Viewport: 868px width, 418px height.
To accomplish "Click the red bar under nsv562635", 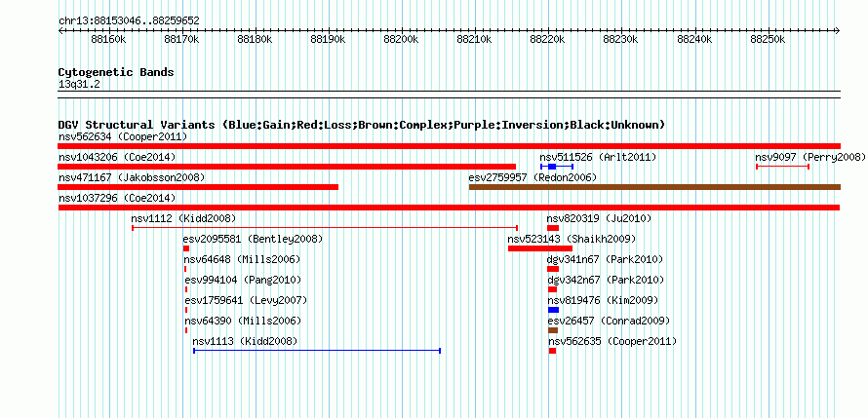I will 552,351.
